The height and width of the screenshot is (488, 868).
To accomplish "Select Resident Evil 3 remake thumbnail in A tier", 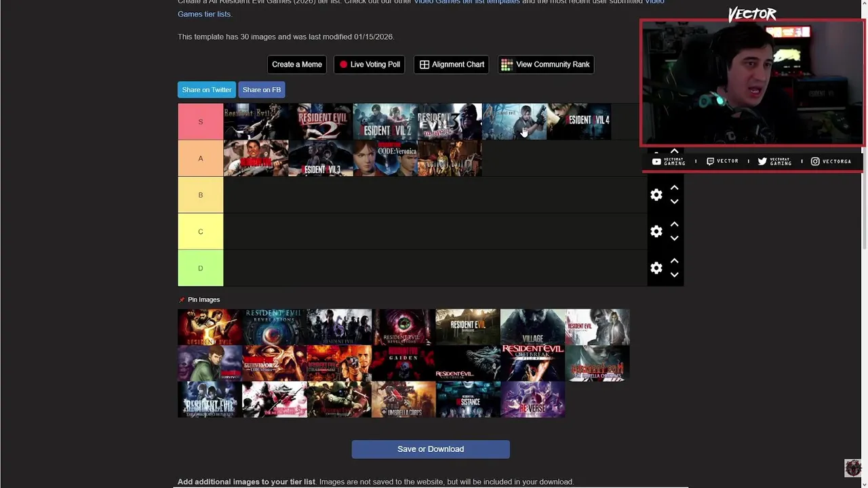I will pyautogui.click(x=321, y=158).
